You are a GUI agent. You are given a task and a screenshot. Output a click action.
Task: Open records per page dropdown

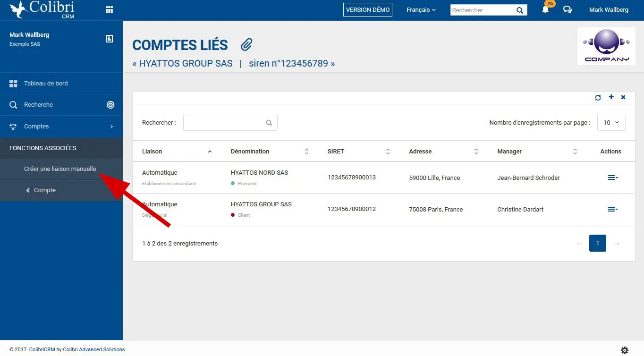[611, 122]
